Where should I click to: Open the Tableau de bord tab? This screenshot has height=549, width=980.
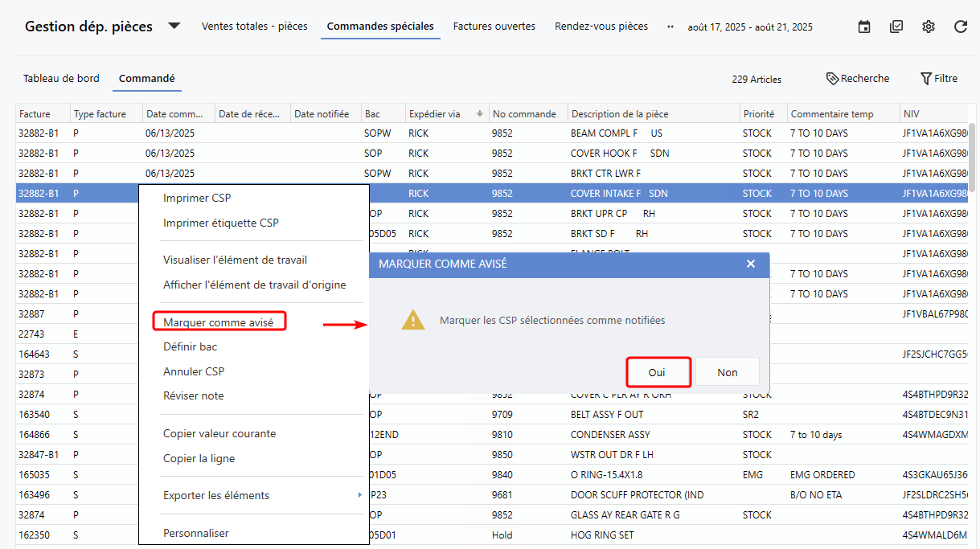[x=61, y=79]
